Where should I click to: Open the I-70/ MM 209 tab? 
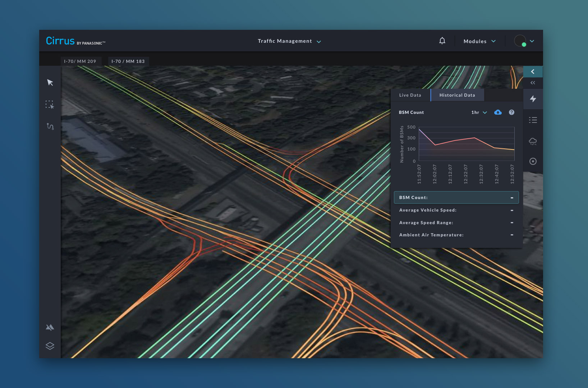[81, 61]
